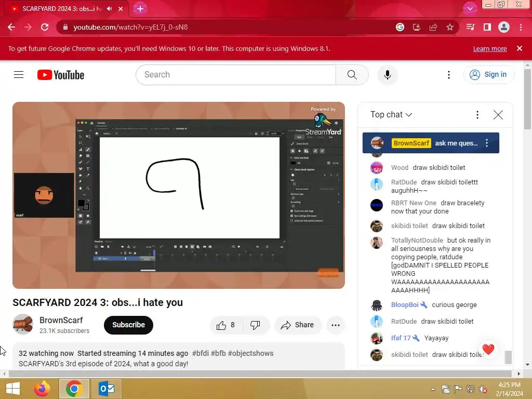
Task: Click the search magnifier button
Action: coord(352,75)
